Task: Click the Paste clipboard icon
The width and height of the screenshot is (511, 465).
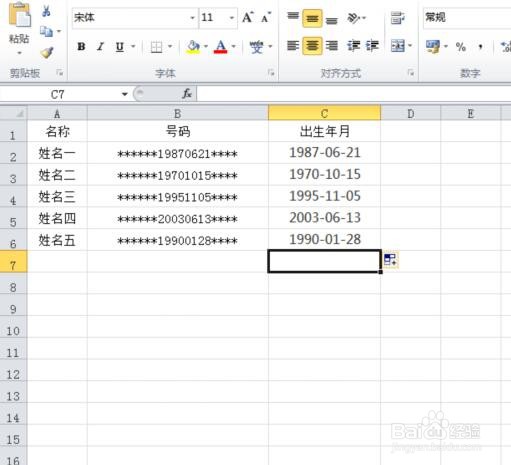Action: (20, 15)
